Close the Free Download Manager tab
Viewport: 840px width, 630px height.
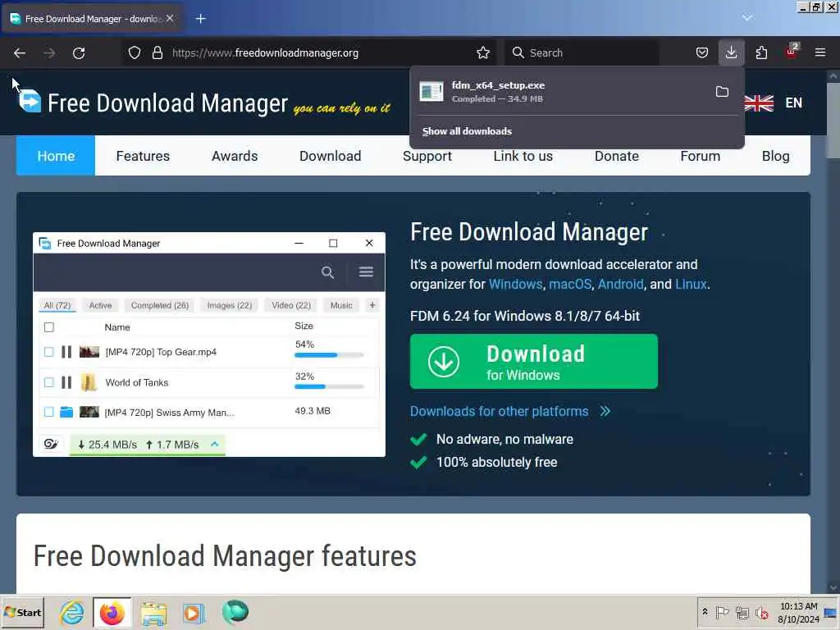click(x=170, y=18)
